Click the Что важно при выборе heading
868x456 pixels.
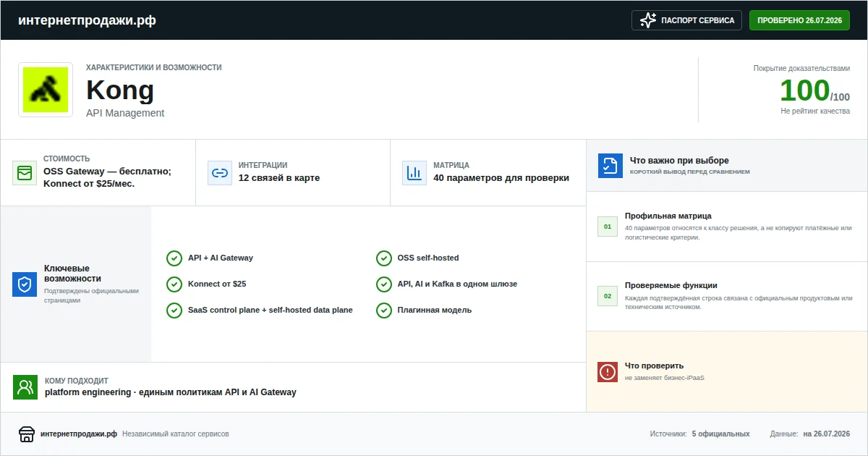pyautogui.click(x=679, y=161)
